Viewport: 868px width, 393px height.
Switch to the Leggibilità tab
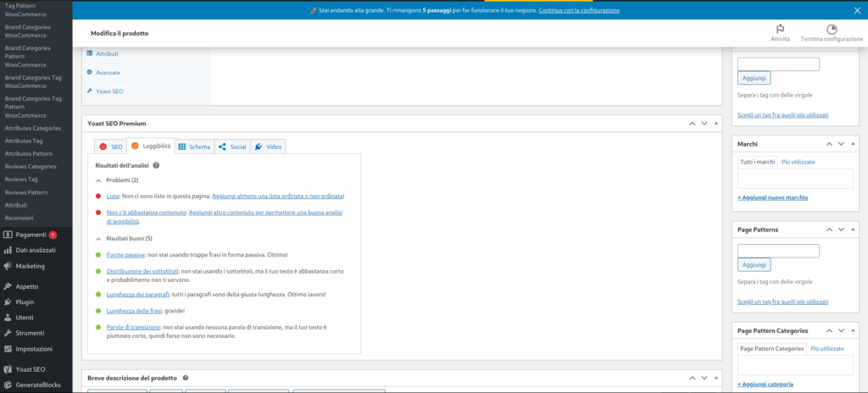point(151,146)
